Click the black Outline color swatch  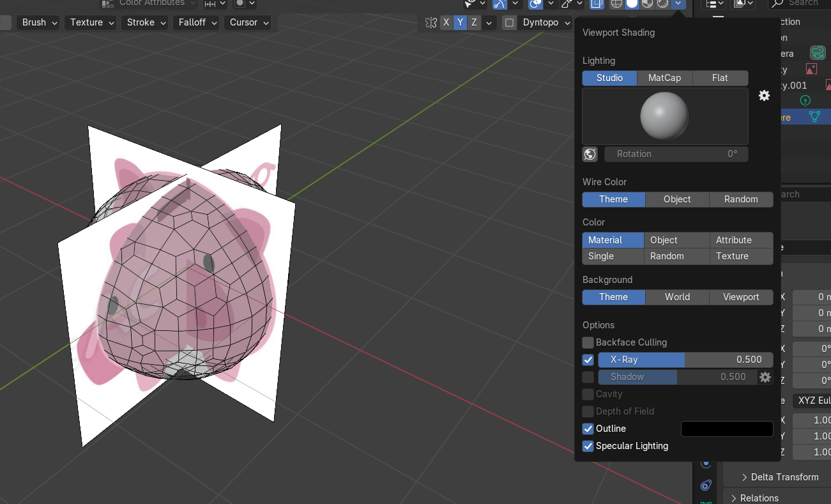(x=727, y=429)
